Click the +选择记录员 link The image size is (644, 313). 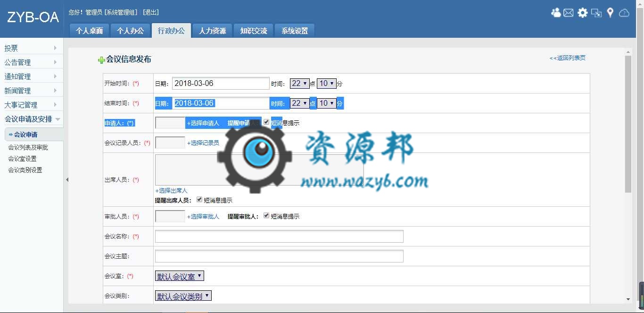coord(203,143)
